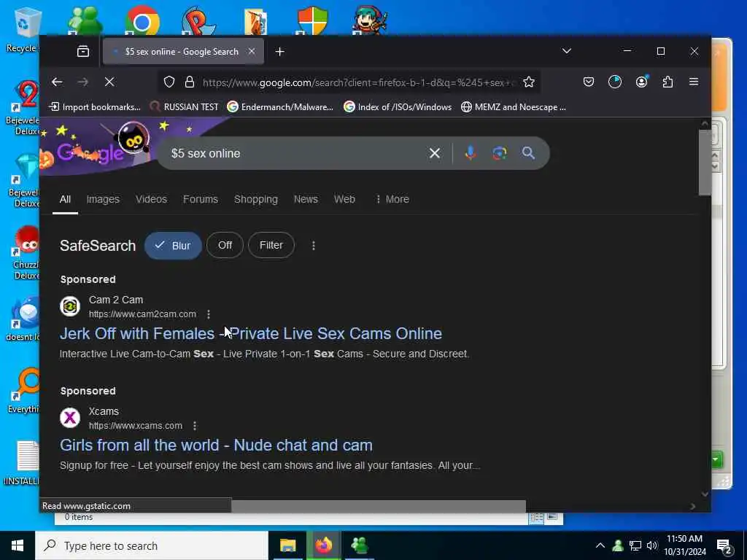
Task: Open Cam 2 Cam ad options dots
Action: [209, 314]
